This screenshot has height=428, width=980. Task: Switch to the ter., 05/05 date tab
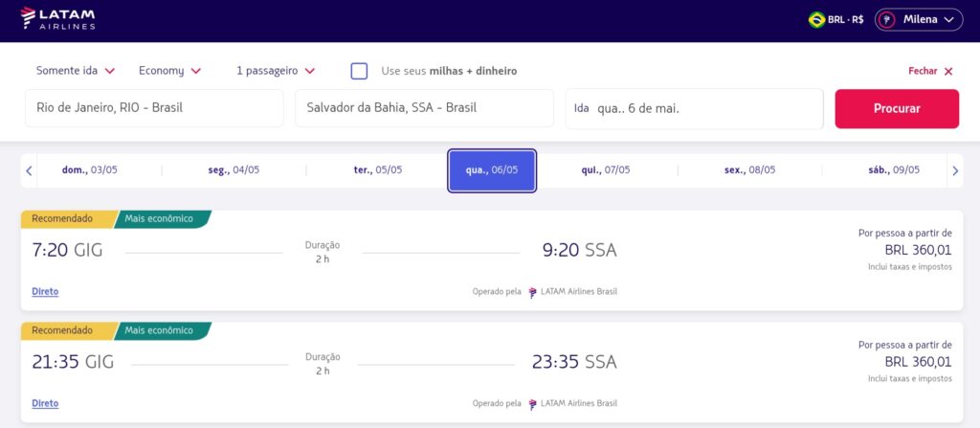(x=378, y=170)
